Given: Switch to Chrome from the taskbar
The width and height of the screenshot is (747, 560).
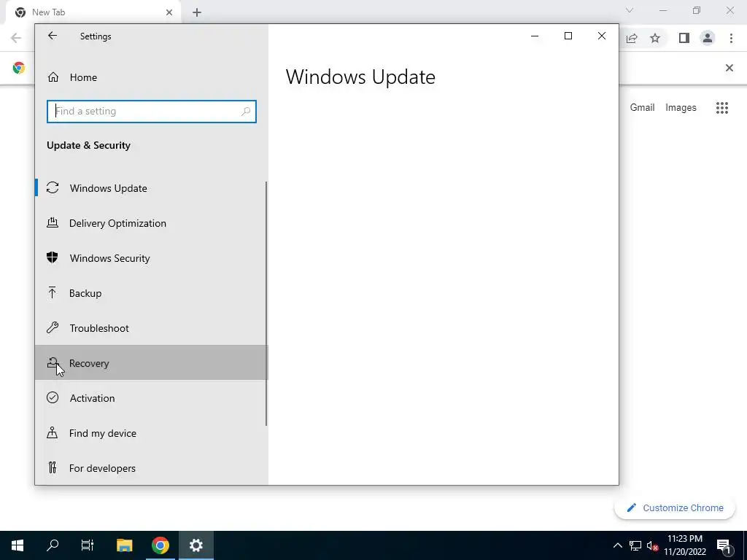Looking at the screenshot, I should [x=160, y=545].
